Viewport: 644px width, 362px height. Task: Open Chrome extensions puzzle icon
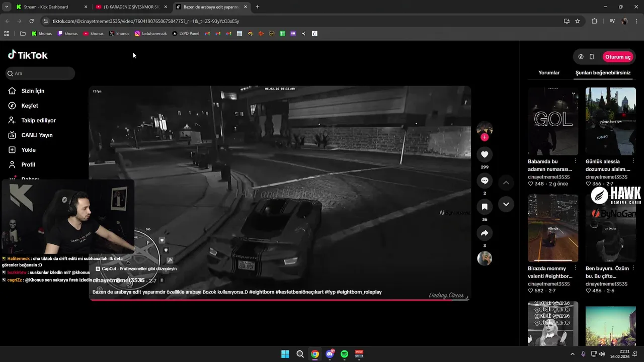(595, 21)
